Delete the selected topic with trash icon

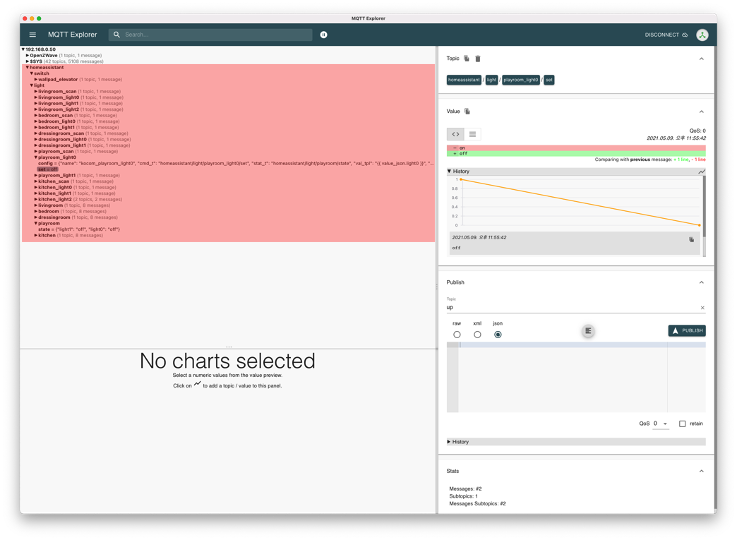[x=478, y=59]
